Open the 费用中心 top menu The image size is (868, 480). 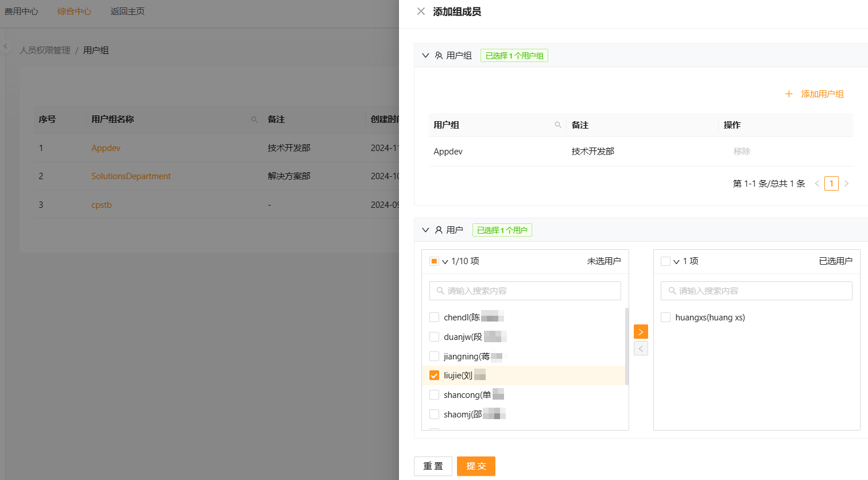(x=21, y=11)
